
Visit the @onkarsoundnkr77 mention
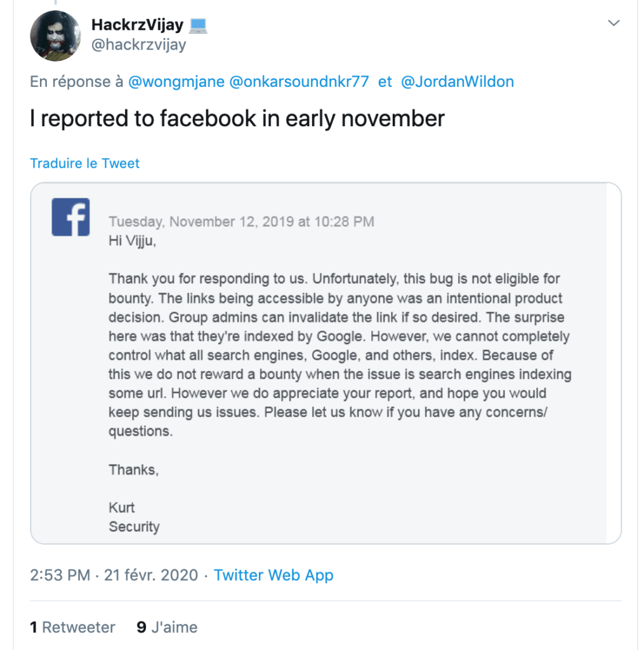point(299,82)
